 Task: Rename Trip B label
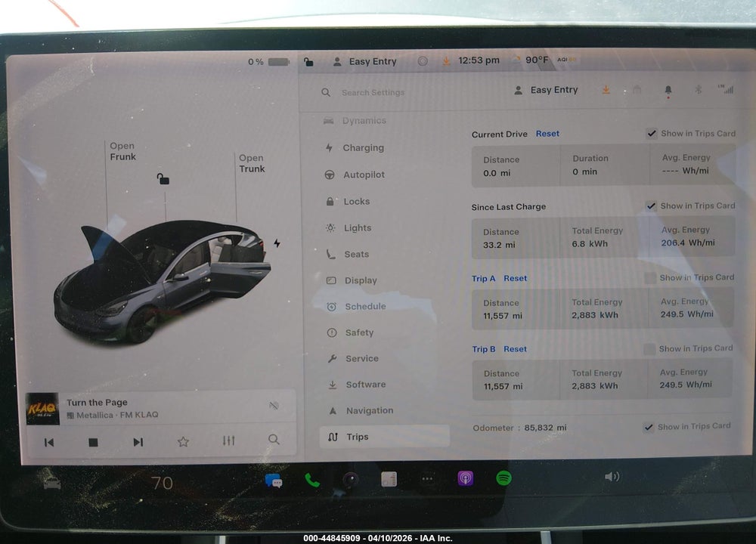tap(484, 349)
